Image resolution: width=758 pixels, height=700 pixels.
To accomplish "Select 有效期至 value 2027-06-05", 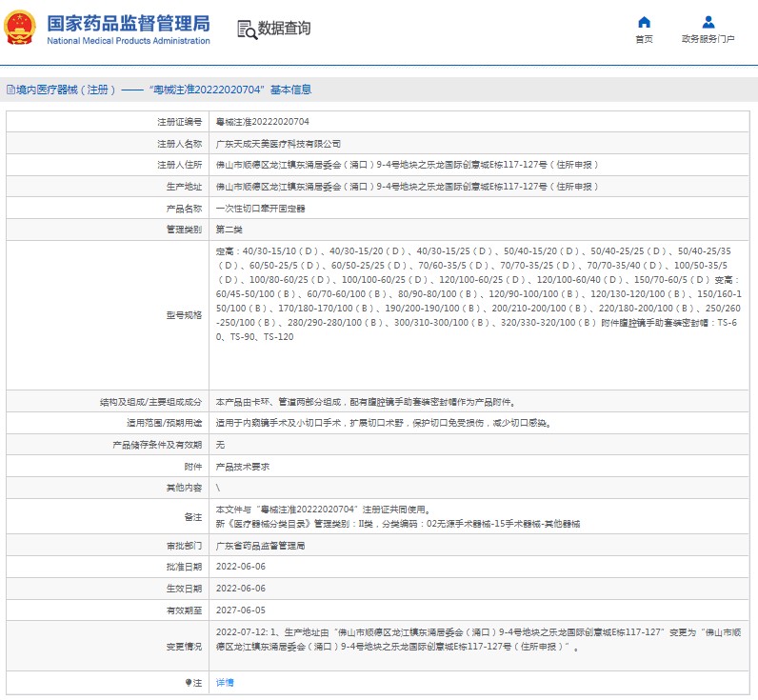I will [x=240, y=610].
